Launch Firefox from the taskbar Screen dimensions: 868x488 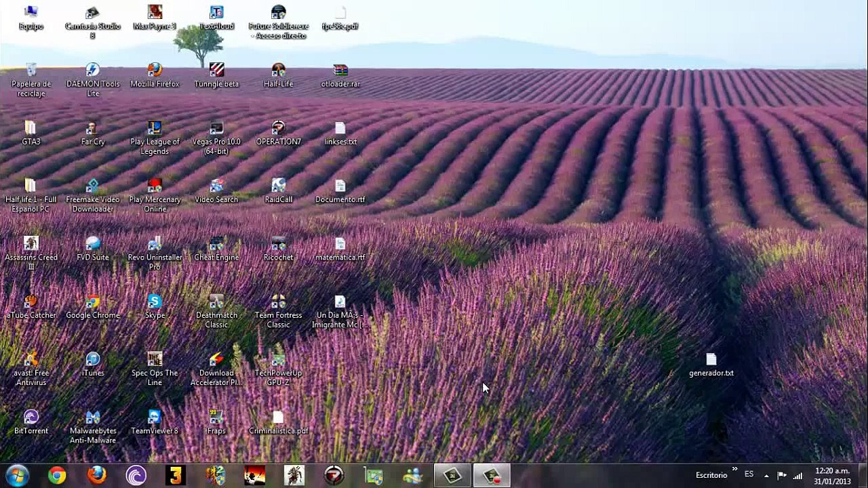pyautogui.click(x=96, y=475)
